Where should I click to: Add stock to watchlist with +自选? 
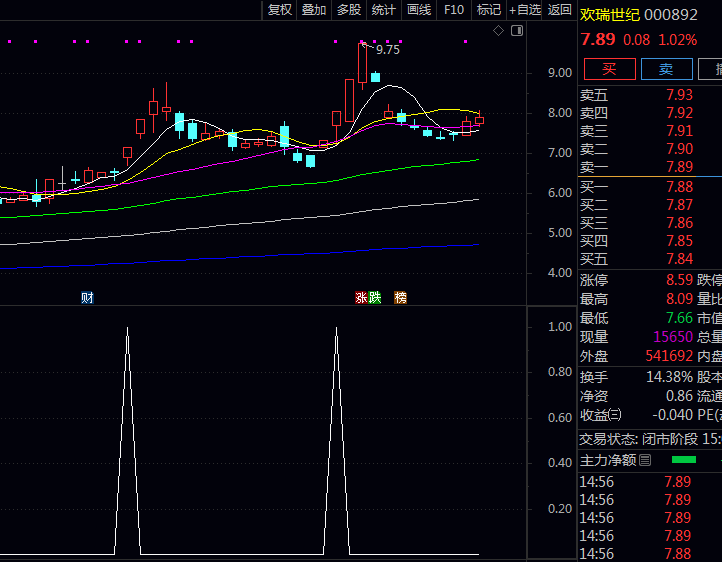(525, 10)
